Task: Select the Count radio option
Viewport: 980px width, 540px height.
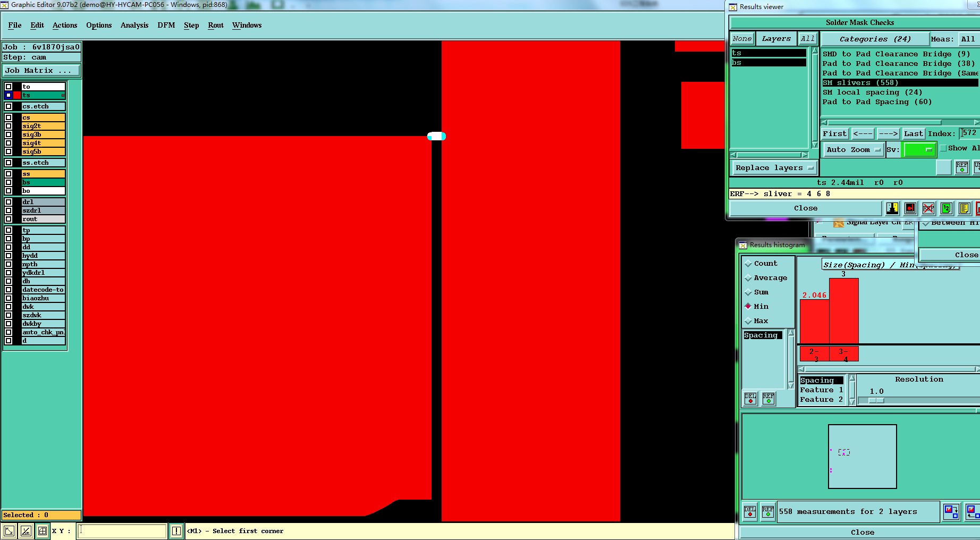Action: pos(748,264)
